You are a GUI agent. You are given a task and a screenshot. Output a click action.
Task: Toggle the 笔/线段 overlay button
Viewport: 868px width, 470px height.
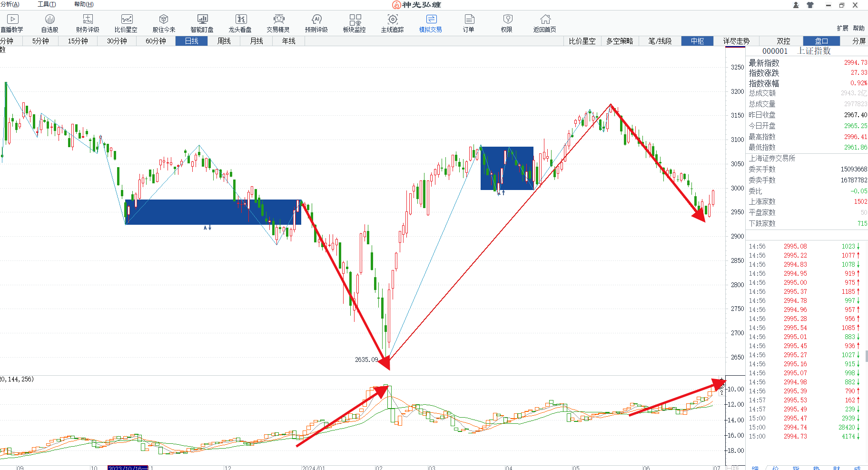pos(660,41)
